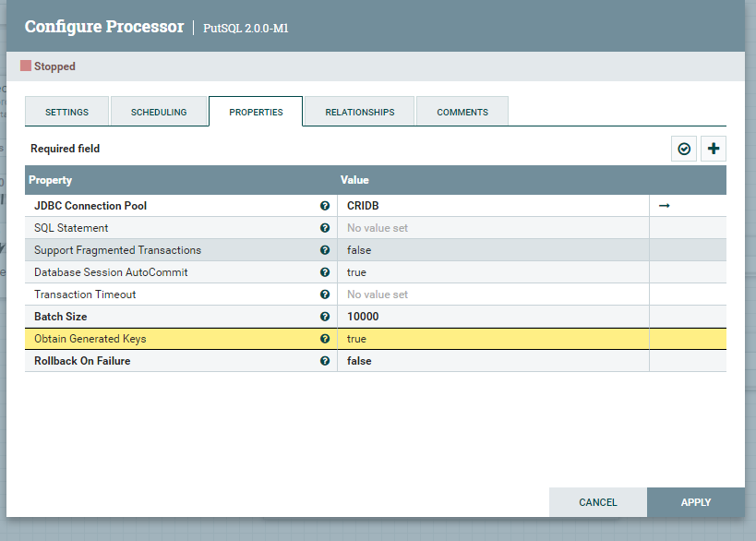Click the add property plus icon
Viewport: 756px width, 541px height.
tap(713, 148)
